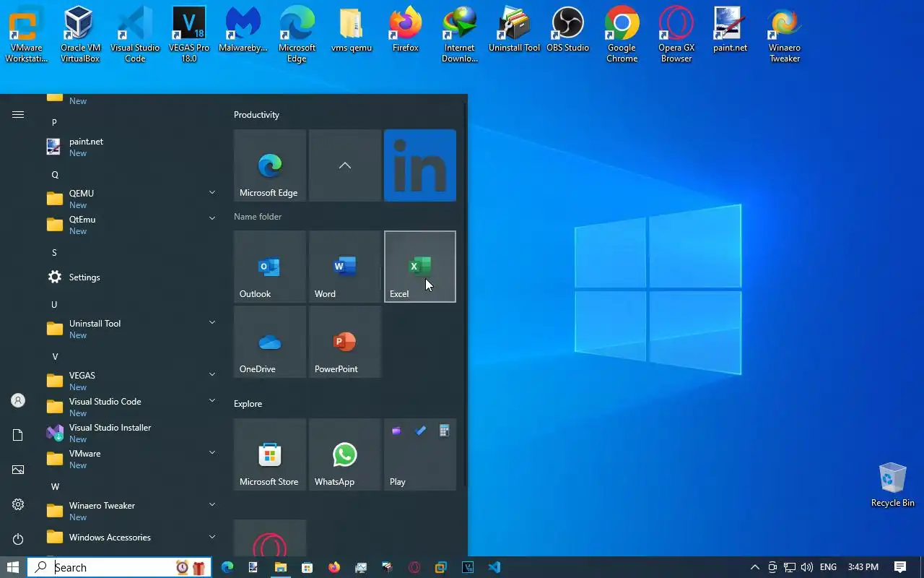Select the Recycle Bin on desktop
The height and width of the screenshot is (578, 924).
(x=893, y=485)
